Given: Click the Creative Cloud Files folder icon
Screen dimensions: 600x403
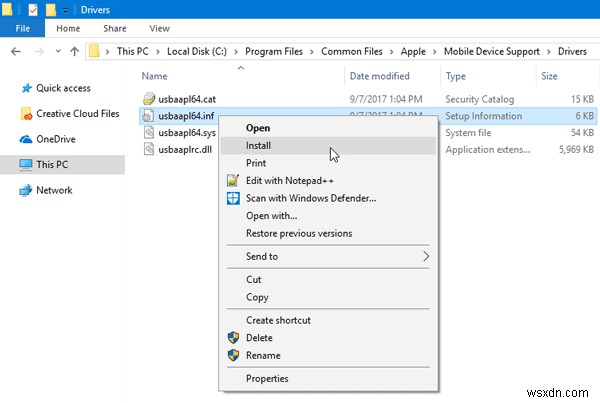Looking at the screenshot, I should point(25,114).
